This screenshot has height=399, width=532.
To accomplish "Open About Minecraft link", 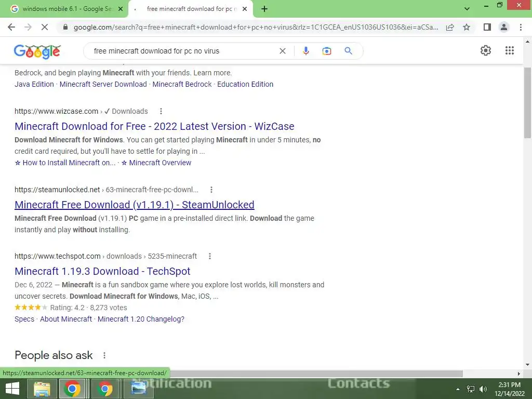I will tap(66, 320).
